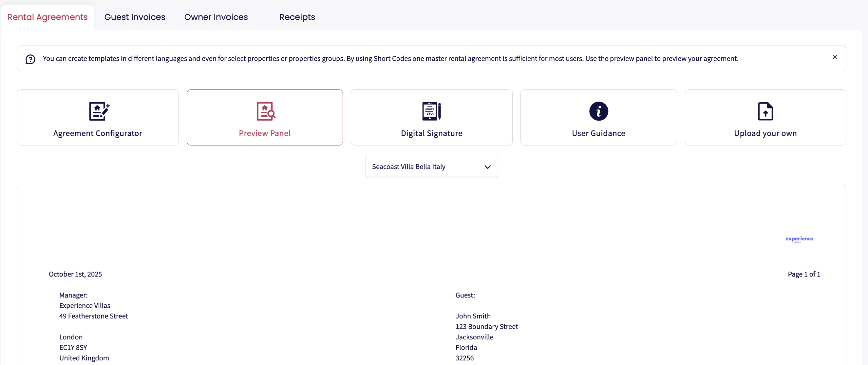Dismiss the templates info banner
This screenshot has width=868, height=365.
[835, 57]
